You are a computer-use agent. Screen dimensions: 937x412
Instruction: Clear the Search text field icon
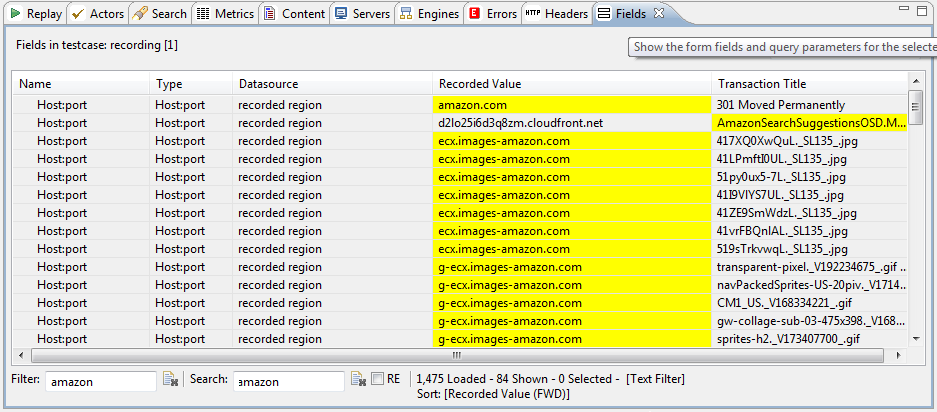[358, 379]
